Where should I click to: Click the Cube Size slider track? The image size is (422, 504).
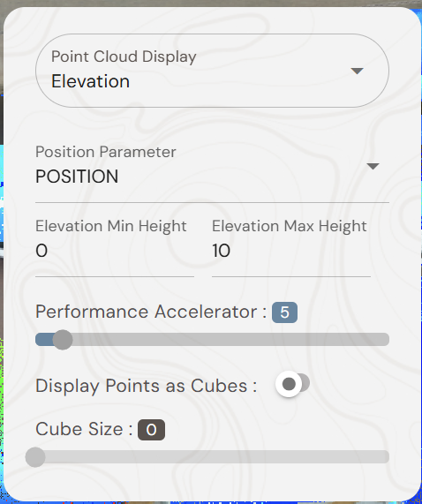coord(212,457)
